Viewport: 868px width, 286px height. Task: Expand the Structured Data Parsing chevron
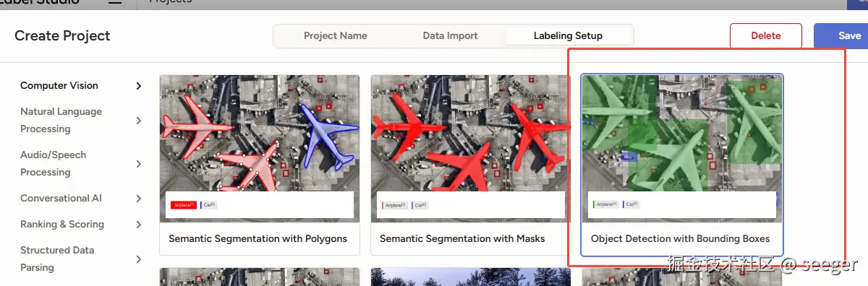click(x=139, y=259)
